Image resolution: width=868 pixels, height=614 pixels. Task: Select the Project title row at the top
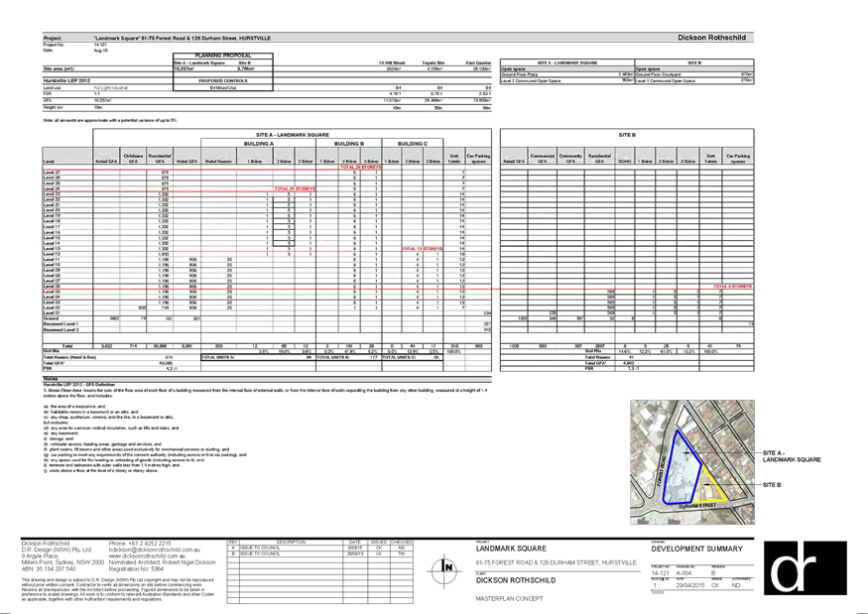point(159,38)
